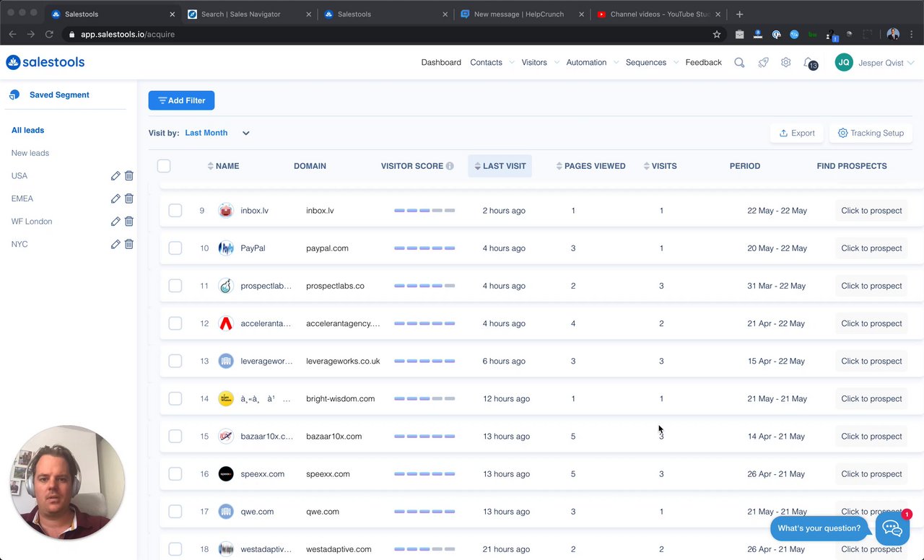Sort table by Last Visit column
The image size is (924, 560).
500,166
